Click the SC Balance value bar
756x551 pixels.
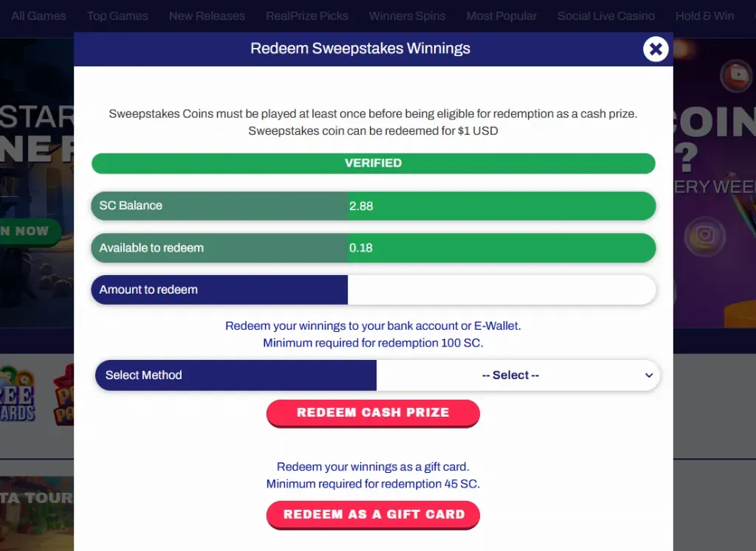tap(501, 206)
